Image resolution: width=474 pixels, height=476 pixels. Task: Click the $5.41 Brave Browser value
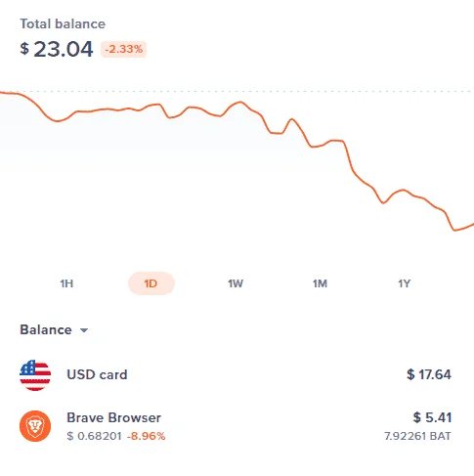432,417
